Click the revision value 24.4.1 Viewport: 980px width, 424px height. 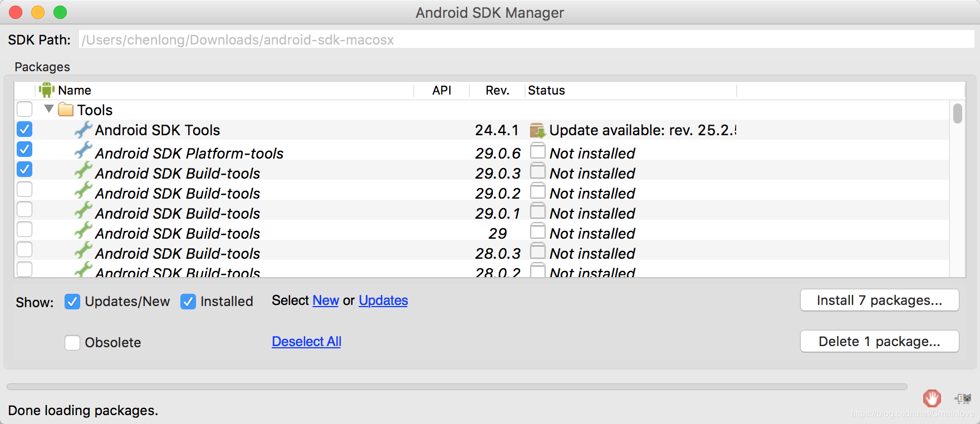coord(497,130)
